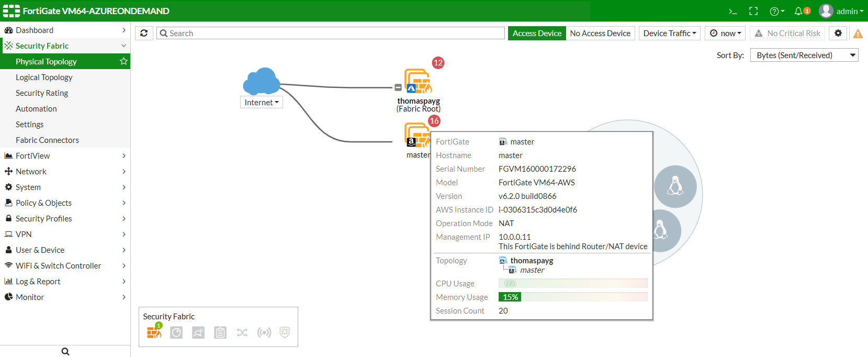Open the Sort By Bytes dropdown

pos(804,55)
